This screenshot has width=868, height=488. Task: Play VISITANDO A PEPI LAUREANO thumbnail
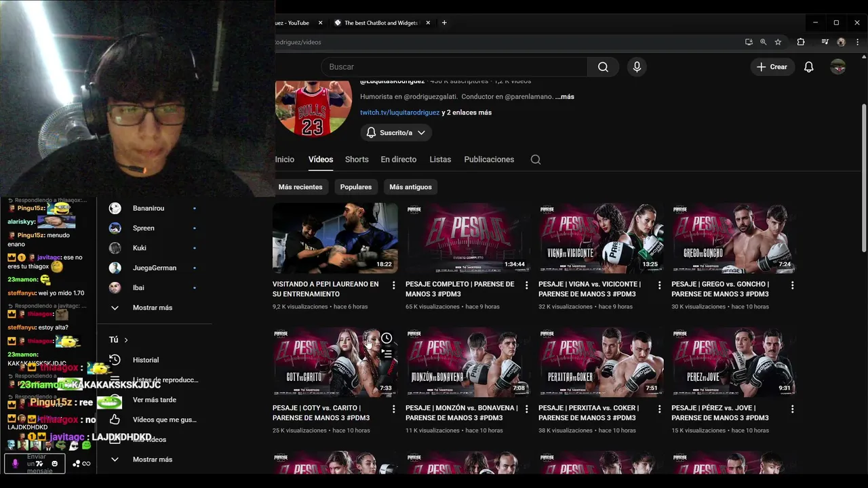coord(335,238)
